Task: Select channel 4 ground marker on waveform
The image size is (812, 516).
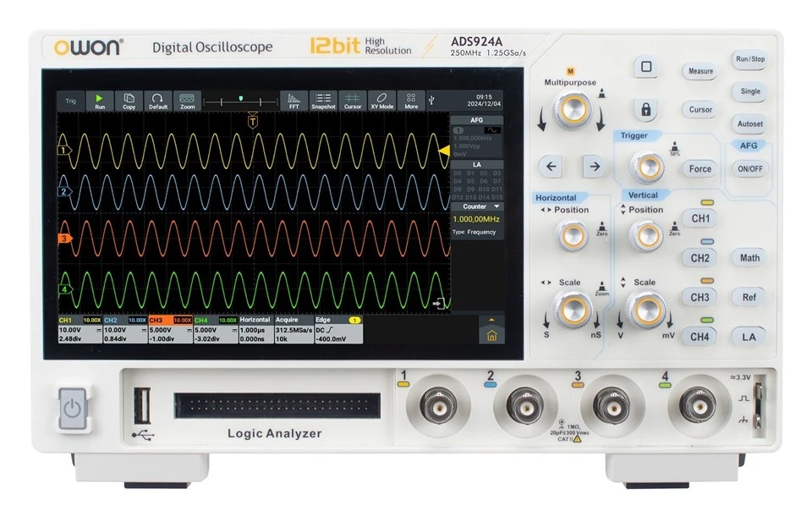Action: (x=64, y=289)
